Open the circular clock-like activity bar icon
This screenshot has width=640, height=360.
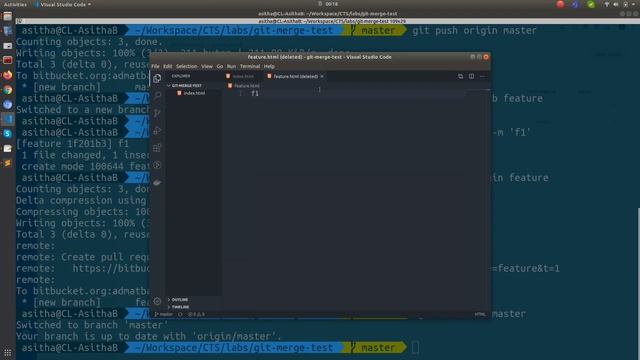pyautogui.click(x=157, y=165)
